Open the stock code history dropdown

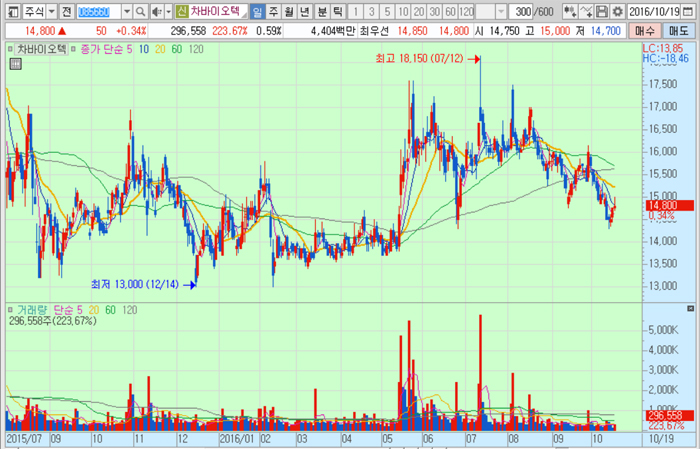(x=125, y=11)
